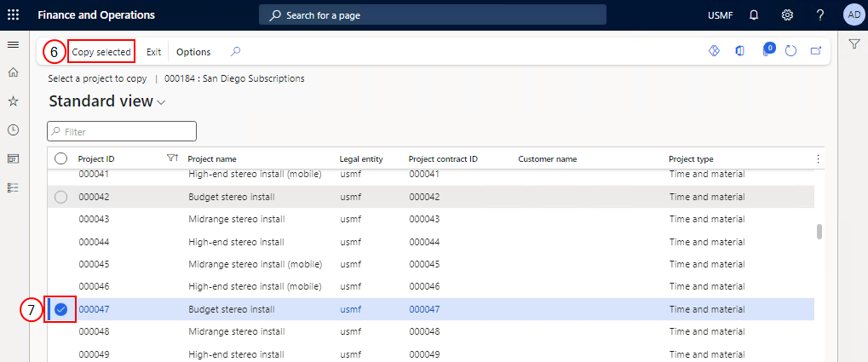Viewport: 868px width, 362px height.
Task: Open the usmf link in row 000047
Action: click(350, 309)
